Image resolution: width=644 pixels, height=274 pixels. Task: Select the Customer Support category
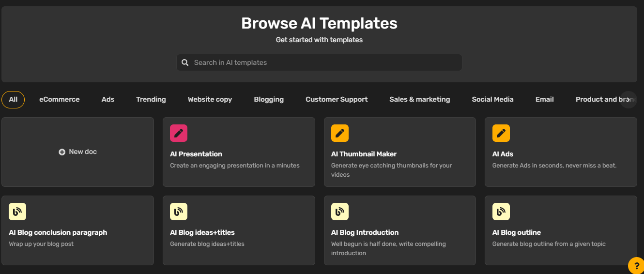(x=337, y=99)
